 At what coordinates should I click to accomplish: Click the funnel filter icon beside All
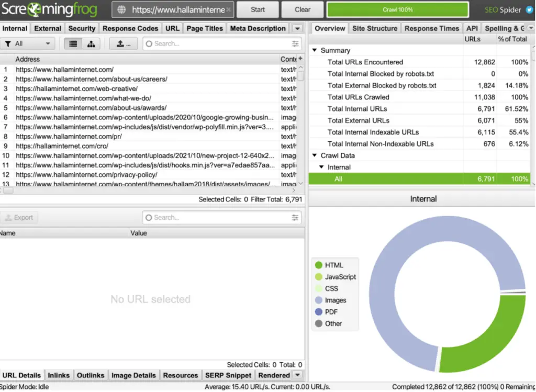8,44
